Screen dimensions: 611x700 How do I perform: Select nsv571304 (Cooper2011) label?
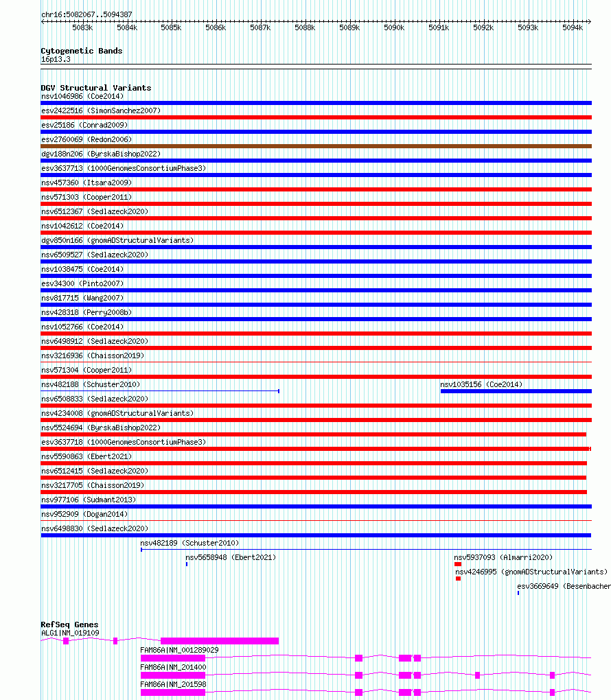click(87, 370)
